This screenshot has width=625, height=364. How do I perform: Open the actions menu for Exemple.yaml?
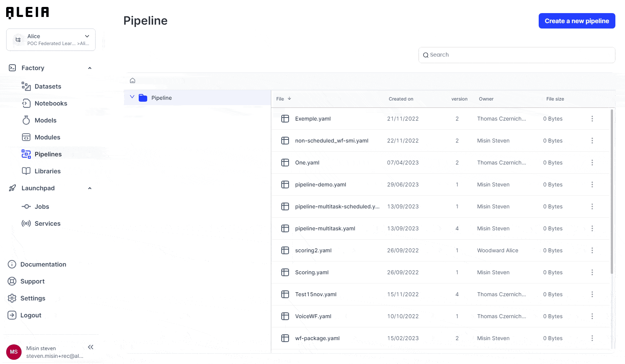point(592,119)
